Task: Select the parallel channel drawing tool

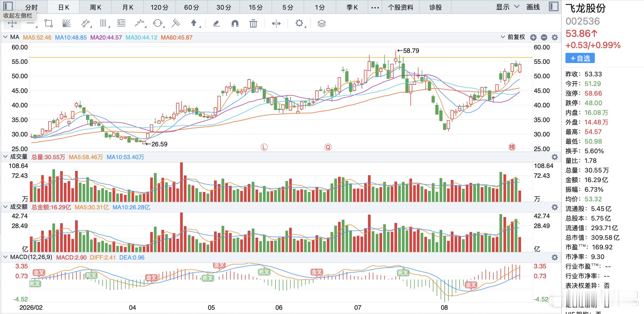Action: pos(86,23)
